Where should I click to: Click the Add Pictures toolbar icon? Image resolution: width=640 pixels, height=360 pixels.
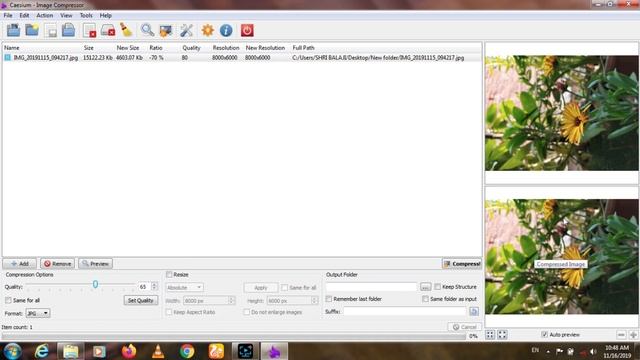[x=13, y=30]
